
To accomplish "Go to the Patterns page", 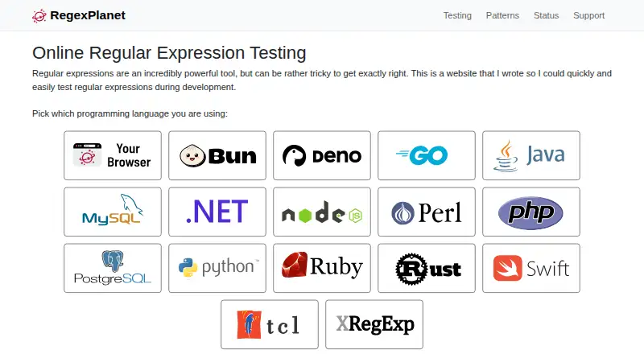I will tap(502, 15).
